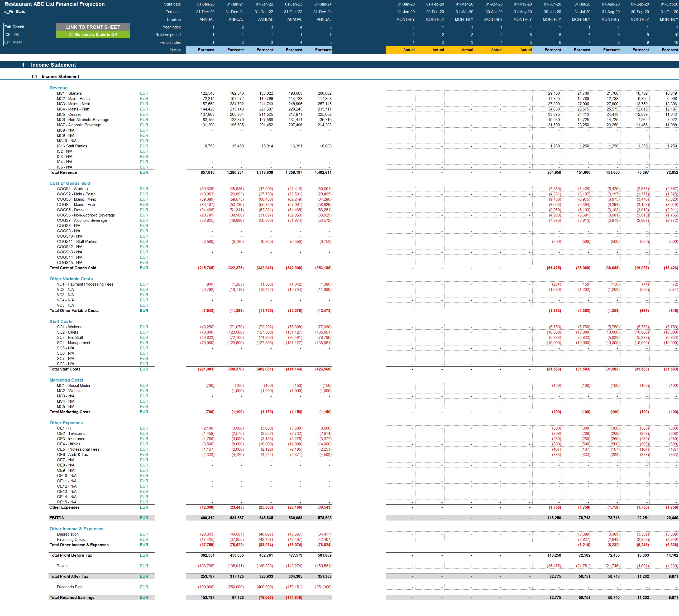Click the 01-Jun-20 monthly start date
679x616 pixels.
pos(552,4)
